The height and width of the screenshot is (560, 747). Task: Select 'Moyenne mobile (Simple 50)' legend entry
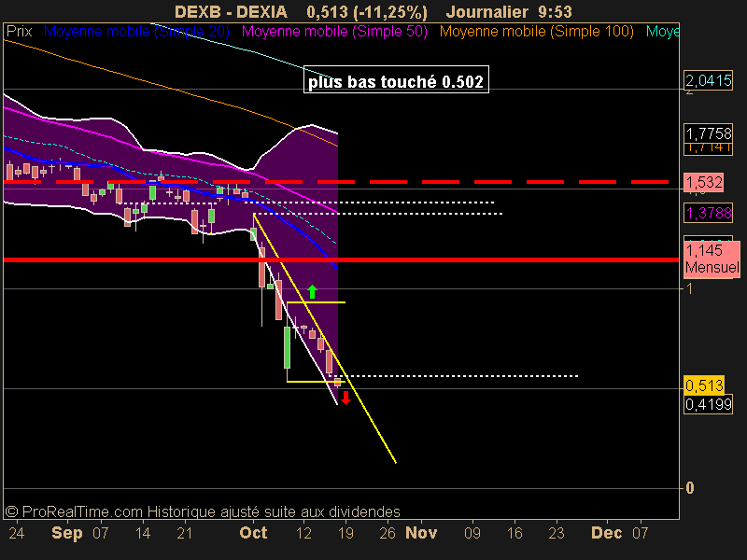coord(334,32)
